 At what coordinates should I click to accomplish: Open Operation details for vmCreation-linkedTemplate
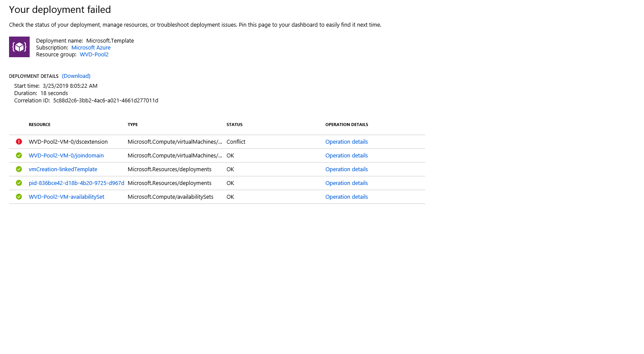[x=347, y=169]
